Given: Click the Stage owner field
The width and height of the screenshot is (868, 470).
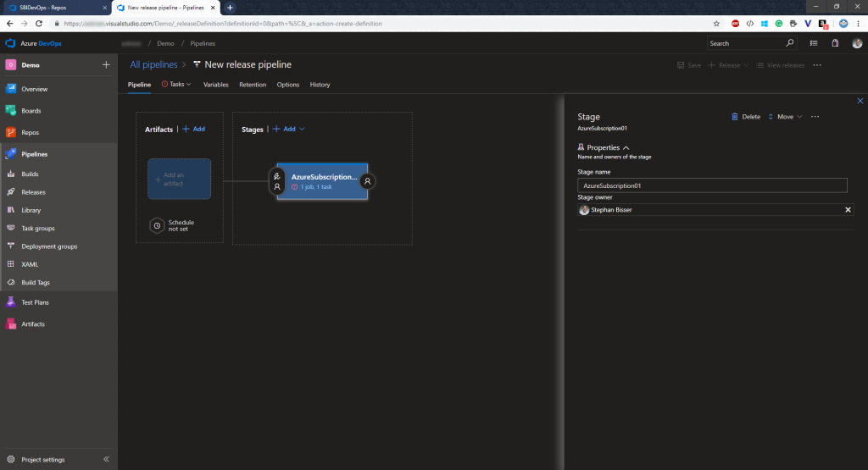Looking at the screenshot, I should (x=715, y=209).
